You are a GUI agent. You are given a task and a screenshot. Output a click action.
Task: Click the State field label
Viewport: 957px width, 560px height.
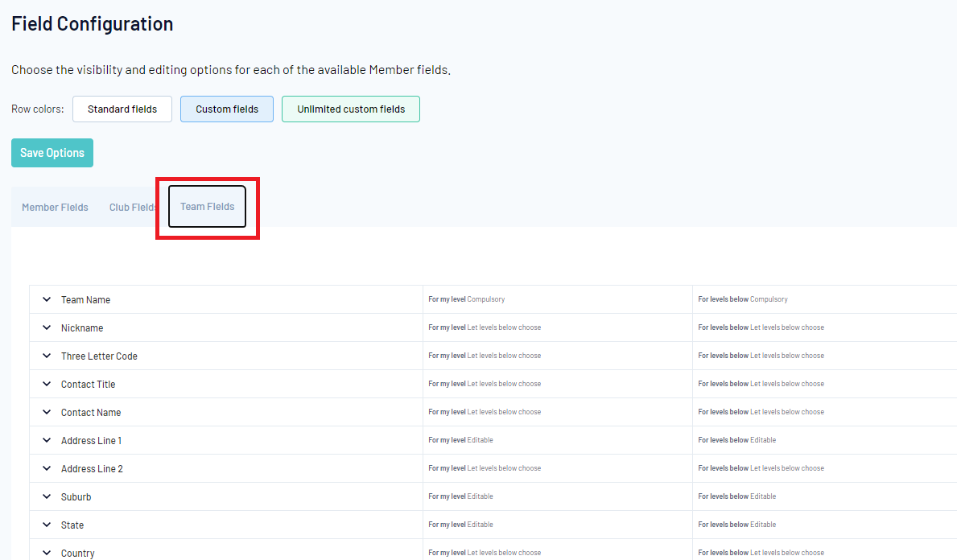pyautogui.click(x=72, y=525)
